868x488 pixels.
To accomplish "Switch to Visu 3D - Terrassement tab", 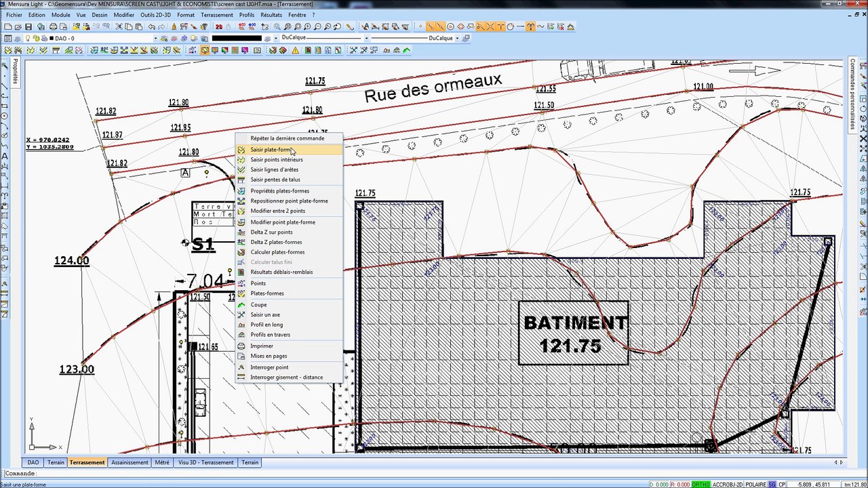I will 205,462.
